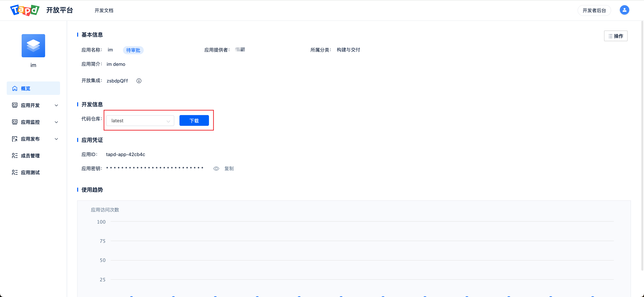Screen dimensions: 644x297
Task: Click the 开放平台 title
Action: (x=60, y=10)
